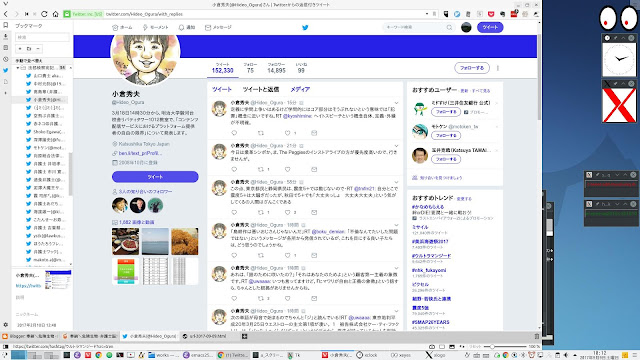This screenshot has height=360, width=640.
Task: Toggle image loading icon in status bar
Action: coord(452,347)
